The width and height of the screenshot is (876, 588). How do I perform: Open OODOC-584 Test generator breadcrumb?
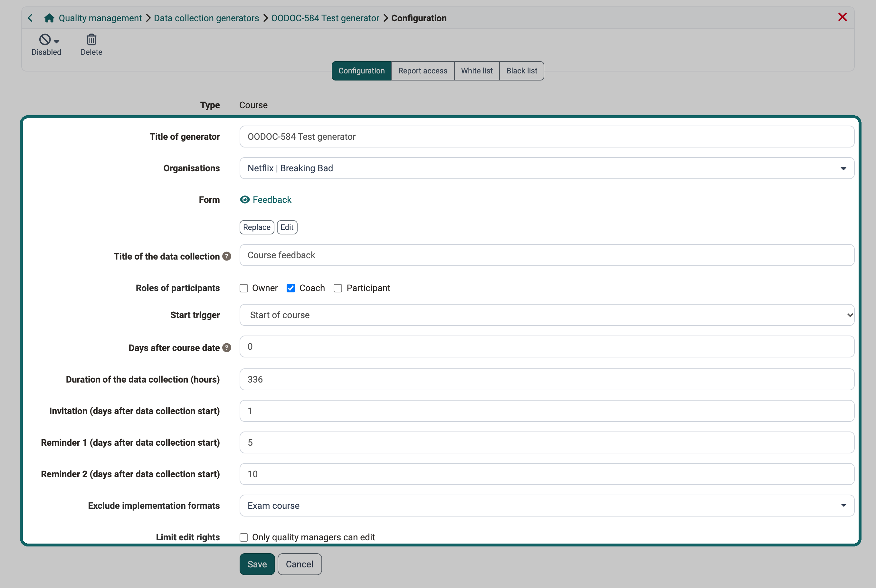[x=325, y=18]
